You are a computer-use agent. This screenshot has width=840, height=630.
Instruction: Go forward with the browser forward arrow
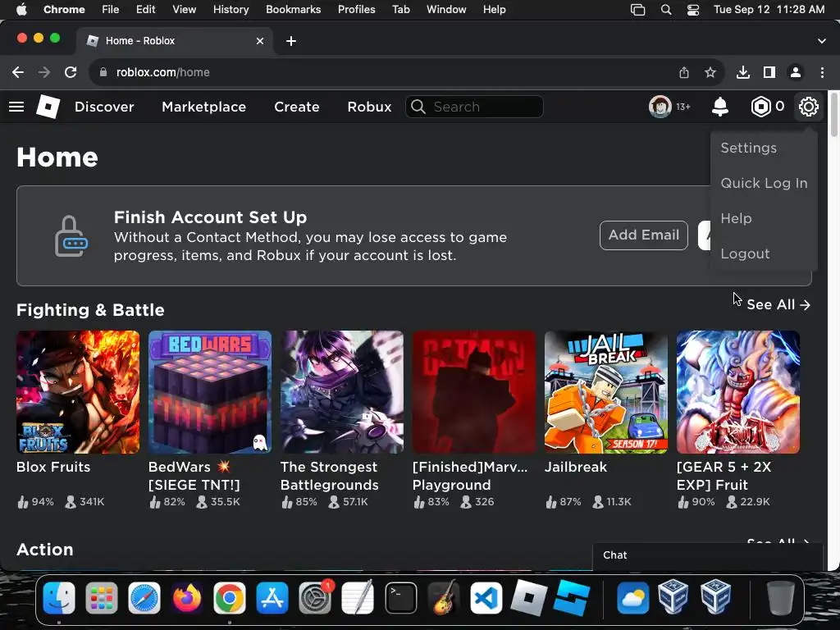tap(44, 72)
